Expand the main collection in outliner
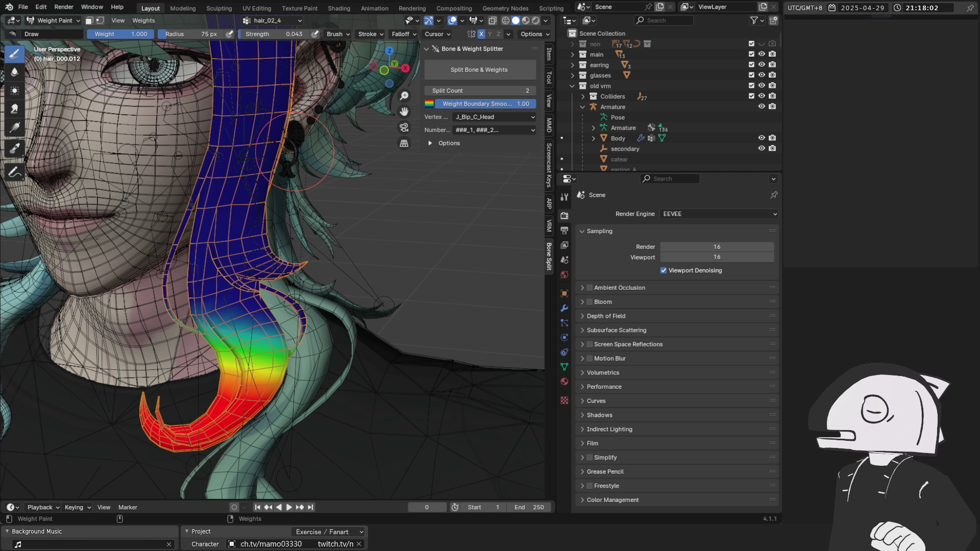This screenshot has height=551, width=980. 572,55
